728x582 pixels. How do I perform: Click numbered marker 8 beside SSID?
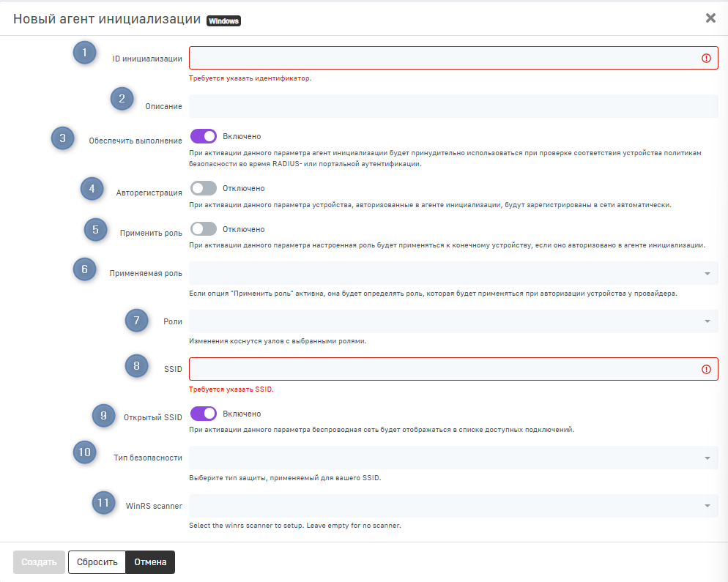[x=137, y=365]
